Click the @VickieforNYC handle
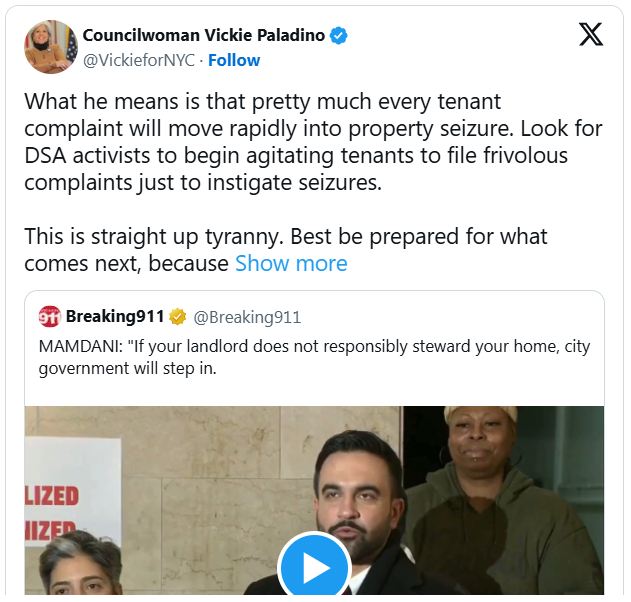Viewport: 631px width, 602px height. (139, 60)
